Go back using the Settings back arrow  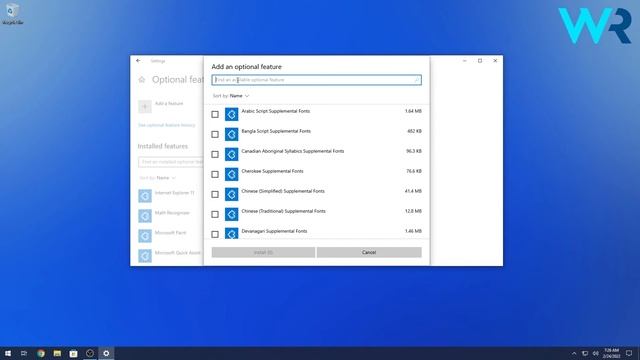pyautogui.click(x=138, y=61)
